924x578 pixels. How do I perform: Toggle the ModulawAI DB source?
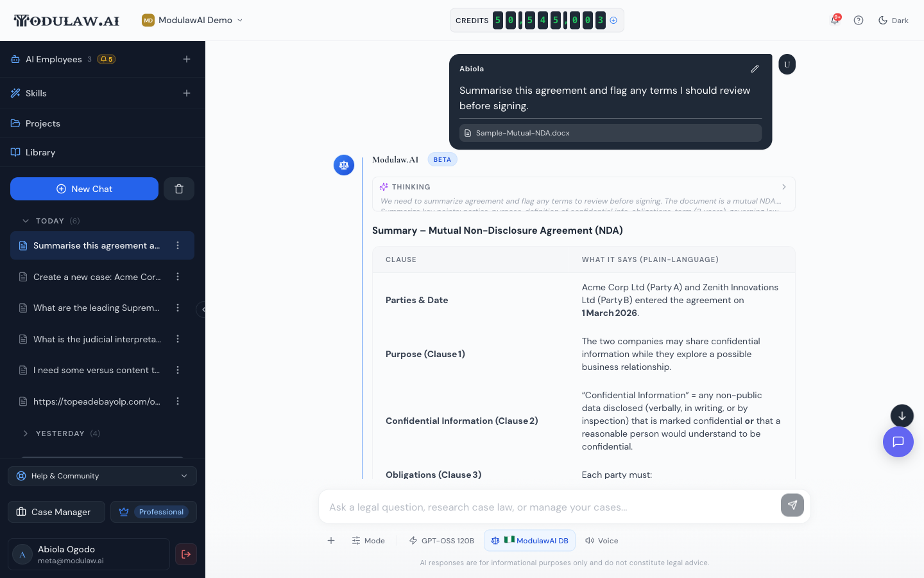[x=529, y=541]
